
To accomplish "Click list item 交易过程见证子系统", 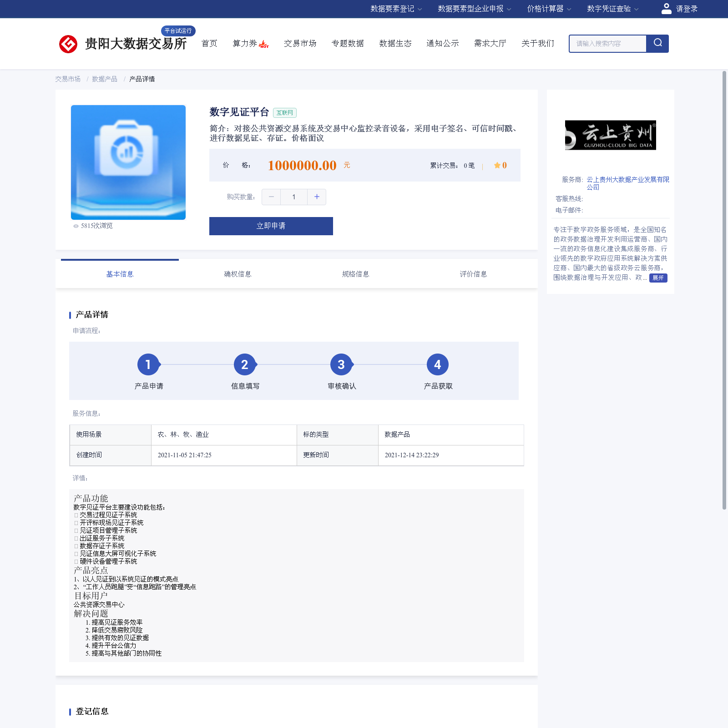I will click(108, 515).
